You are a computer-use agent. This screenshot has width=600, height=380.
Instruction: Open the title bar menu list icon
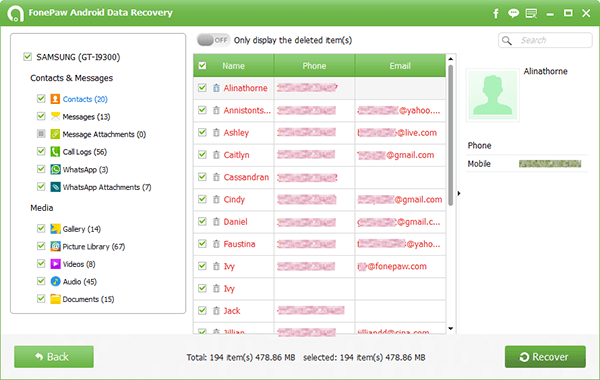pos(531,13)
